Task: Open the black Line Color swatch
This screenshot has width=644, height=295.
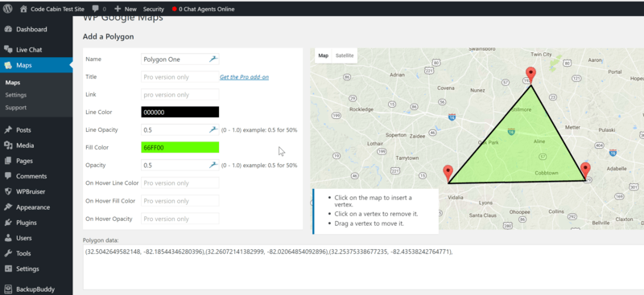Action: click(x=180, y=112)
